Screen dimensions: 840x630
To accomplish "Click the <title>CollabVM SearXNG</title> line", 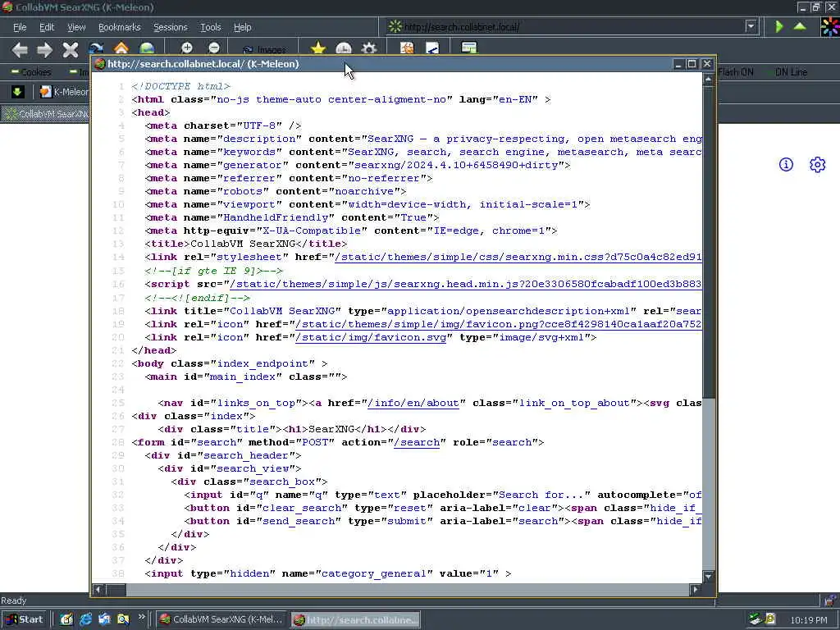I will [246, 244].
